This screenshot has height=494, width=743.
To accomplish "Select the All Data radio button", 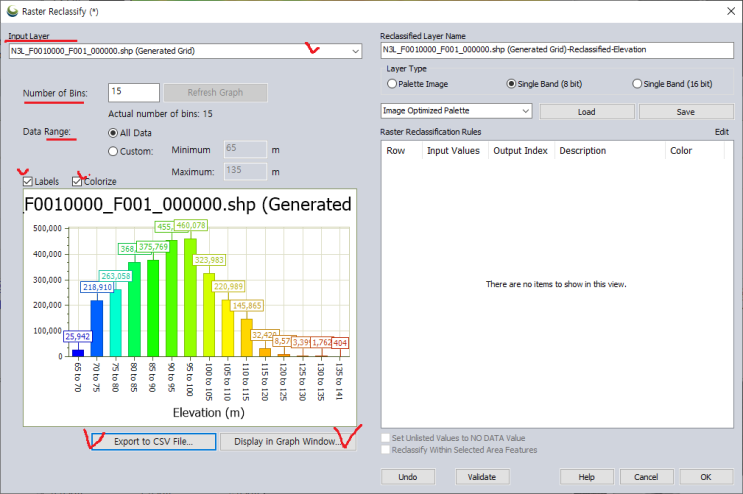I will [113, 131].
